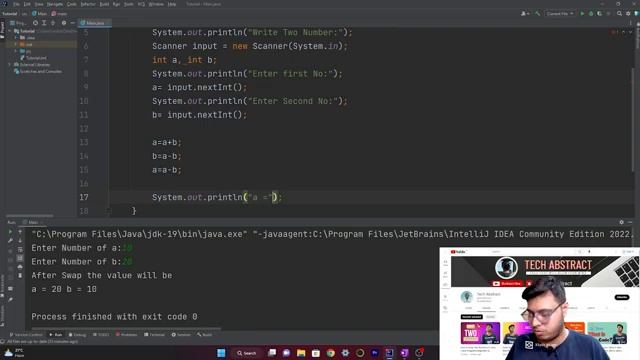Toggle Soft-Wrap in Run console

pos(20,249)
